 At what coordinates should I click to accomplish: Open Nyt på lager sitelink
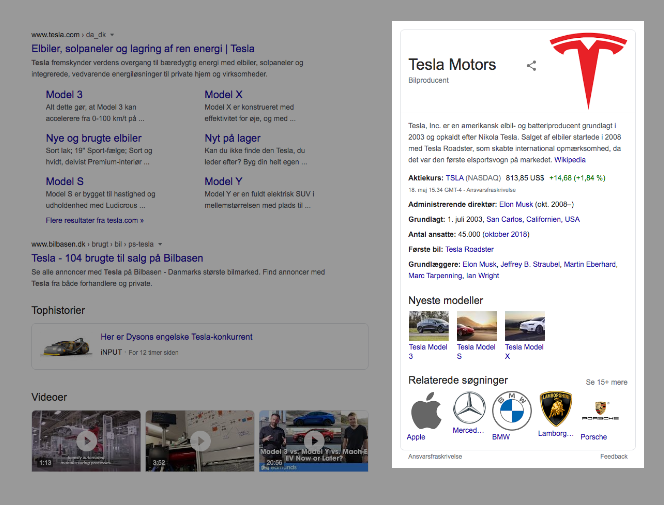[x=232, y=138]
